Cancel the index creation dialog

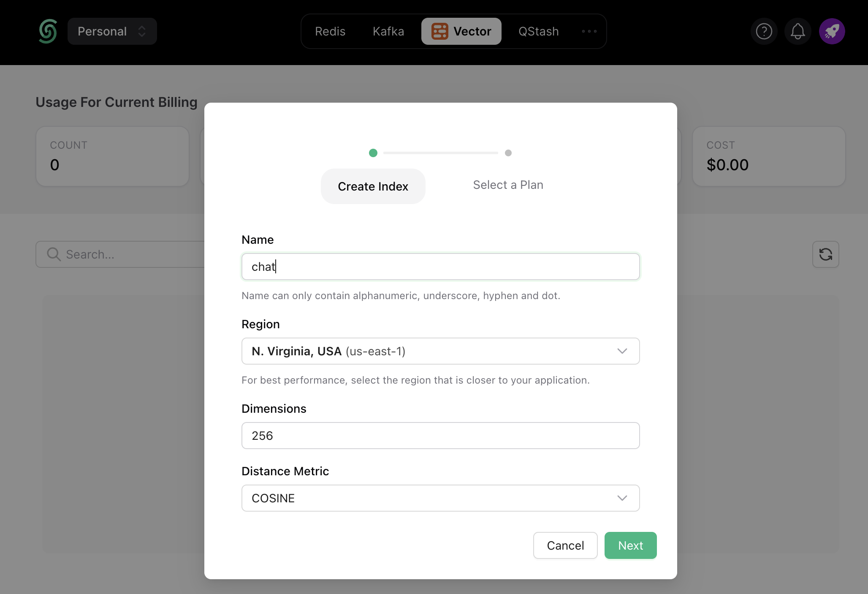click(x=565, y=545)
